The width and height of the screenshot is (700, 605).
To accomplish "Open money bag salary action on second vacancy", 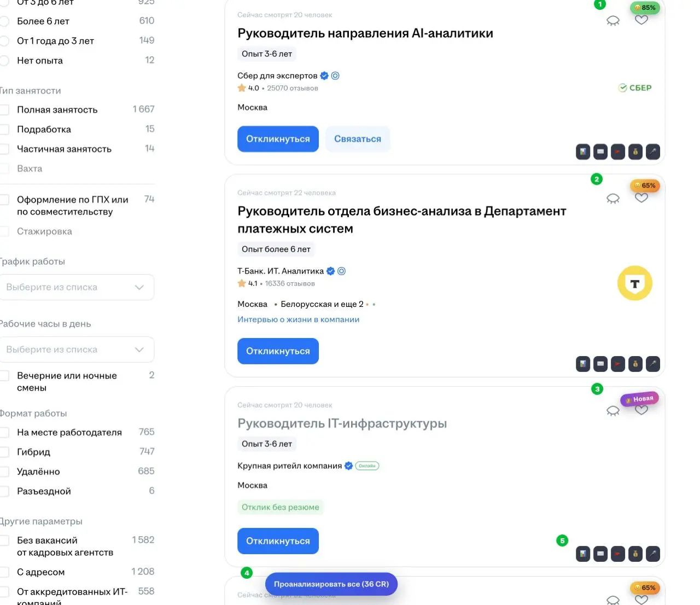I will [635, 364].
